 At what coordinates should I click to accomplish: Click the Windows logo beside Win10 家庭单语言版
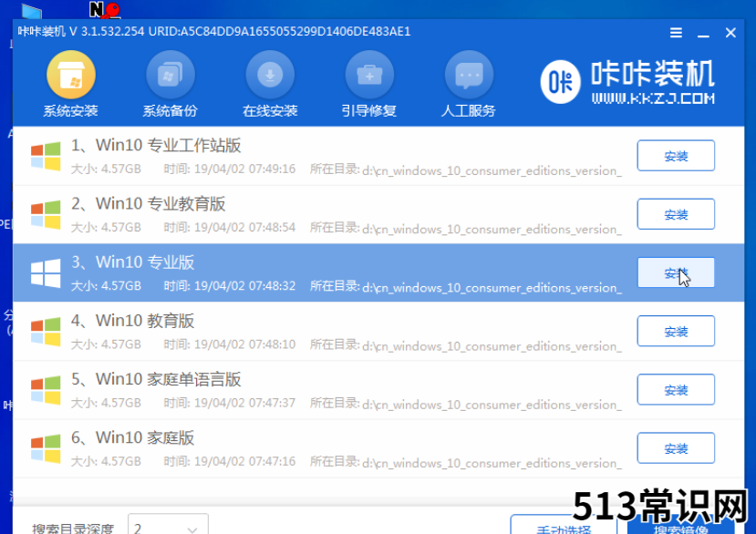pos(46,390)
